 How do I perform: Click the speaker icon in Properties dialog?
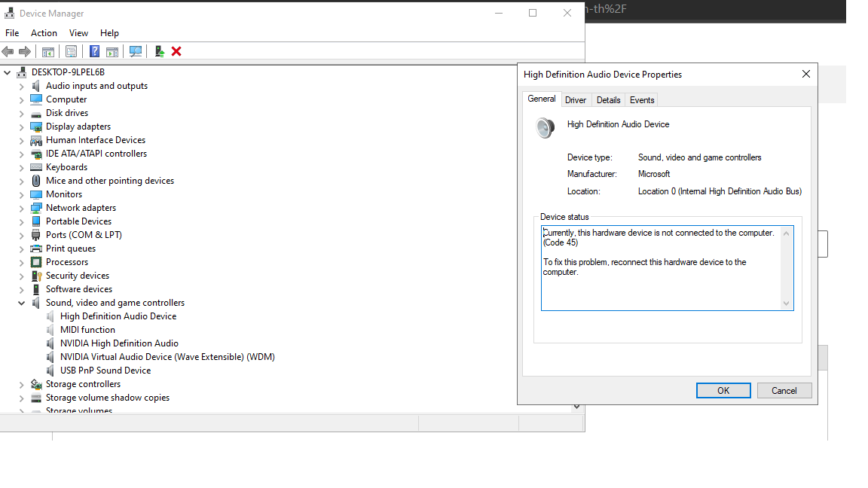point(546,128)
